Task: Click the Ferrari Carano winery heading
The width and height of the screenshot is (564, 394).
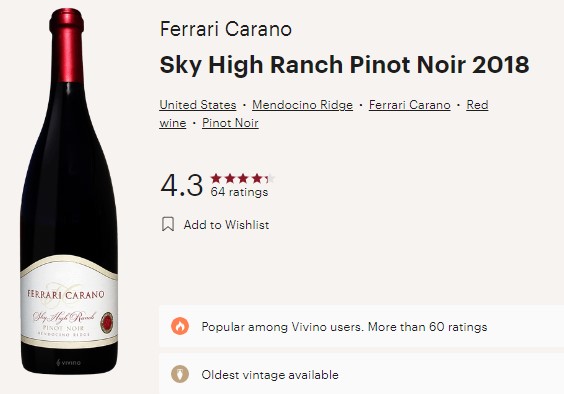Action: click(226, 29)
